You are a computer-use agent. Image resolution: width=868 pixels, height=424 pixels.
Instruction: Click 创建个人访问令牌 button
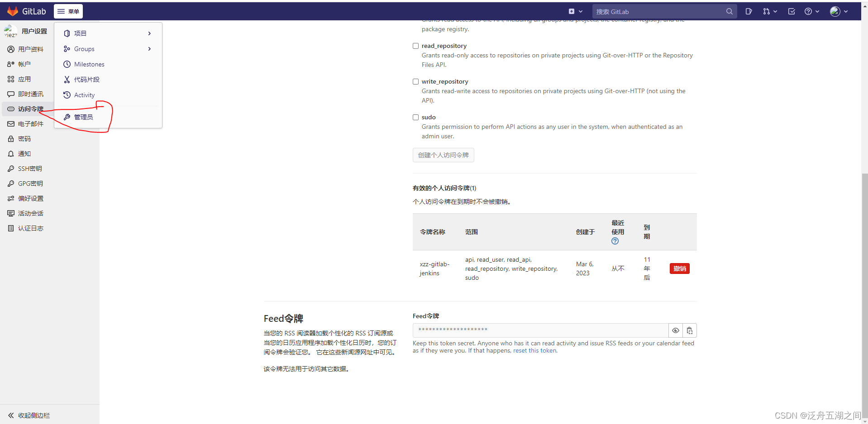pos(444,155)
